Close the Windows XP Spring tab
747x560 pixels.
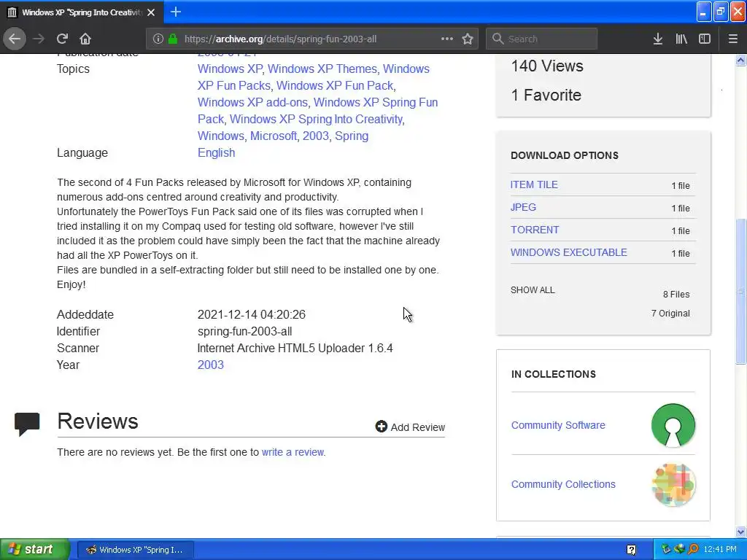[151, 12]
